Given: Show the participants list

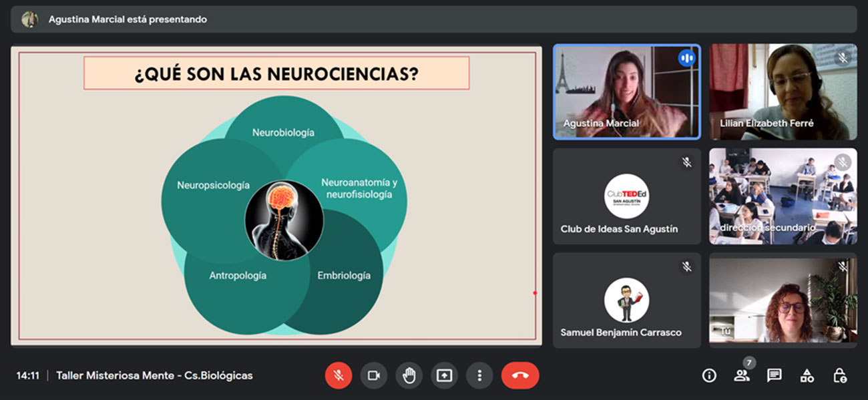Looking at the screenshot, I should pos(742,376).
